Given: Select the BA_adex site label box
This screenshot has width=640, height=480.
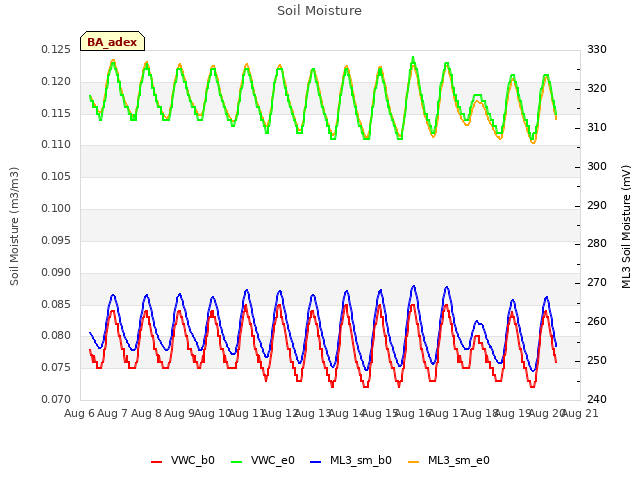Looking at the screenshot, I should pyautogui.click(x=112, y=41).
